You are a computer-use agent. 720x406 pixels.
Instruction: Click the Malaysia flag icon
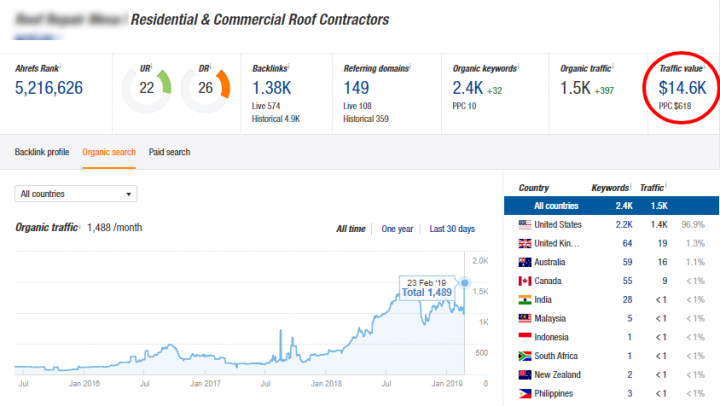pyautogui.click(x=524, y=318)
